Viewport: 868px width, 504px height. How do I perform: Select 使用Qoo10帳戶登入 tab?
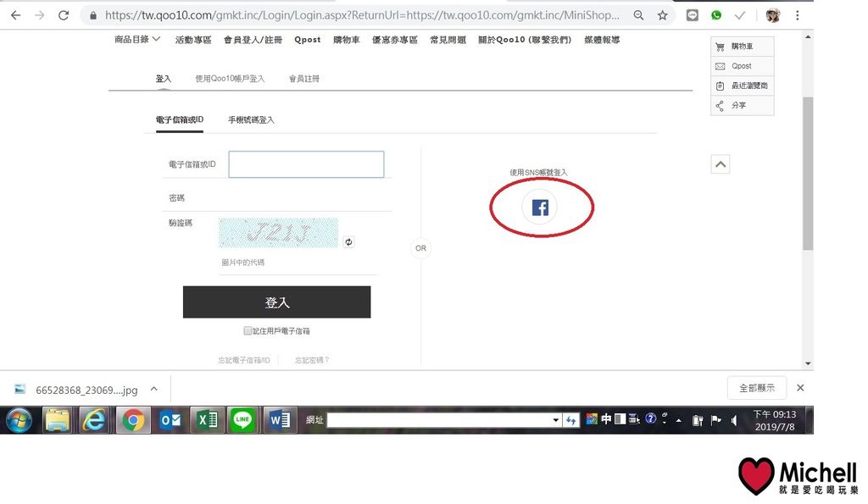(230, 79)
